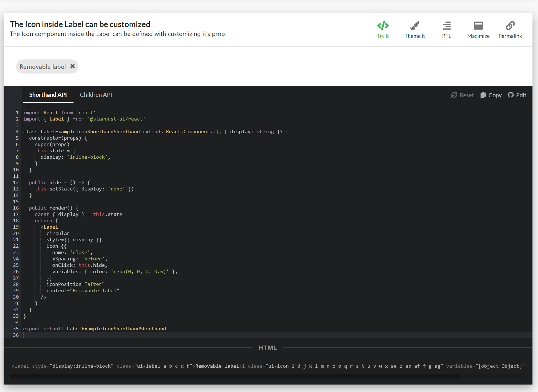Click the Theme it paintbrush icon

point(414,26)
